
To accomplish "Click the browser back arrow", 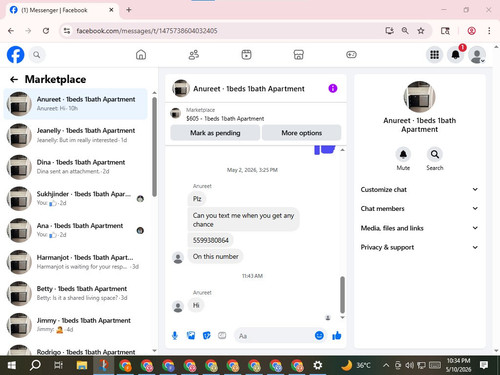I will click(x=11, y=31).
